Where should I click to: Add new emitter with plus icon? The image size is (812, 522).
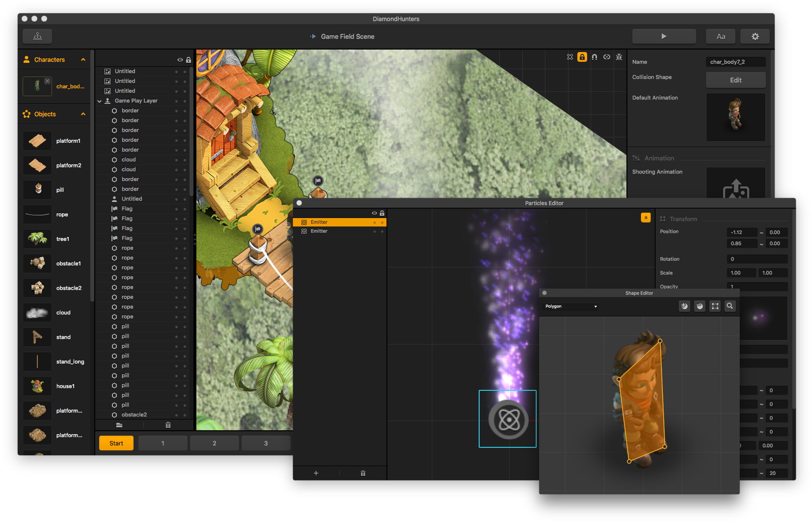click(x=316, y=473)
